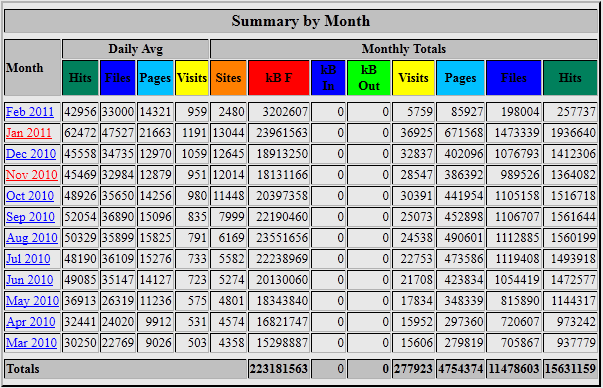603x388 pixels.
Task: Click the Apr 2010 link
Action: click(x=31, y=321)
